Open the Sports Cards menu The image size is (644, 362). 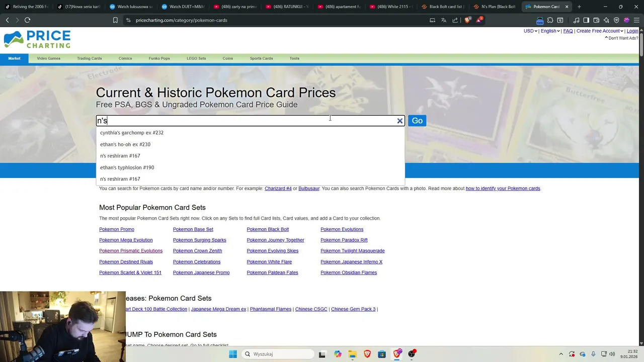(x=261, y=58)
